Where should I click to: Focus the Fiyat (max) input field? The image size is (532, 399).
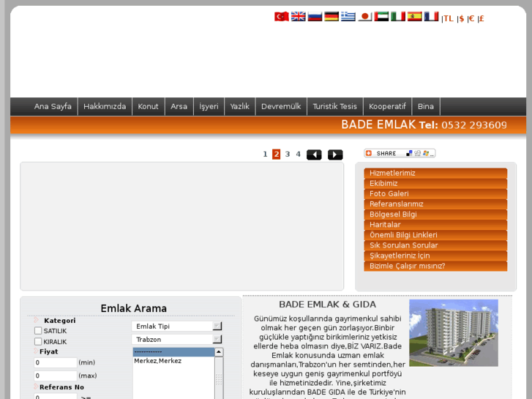click(x=56, y=376)
